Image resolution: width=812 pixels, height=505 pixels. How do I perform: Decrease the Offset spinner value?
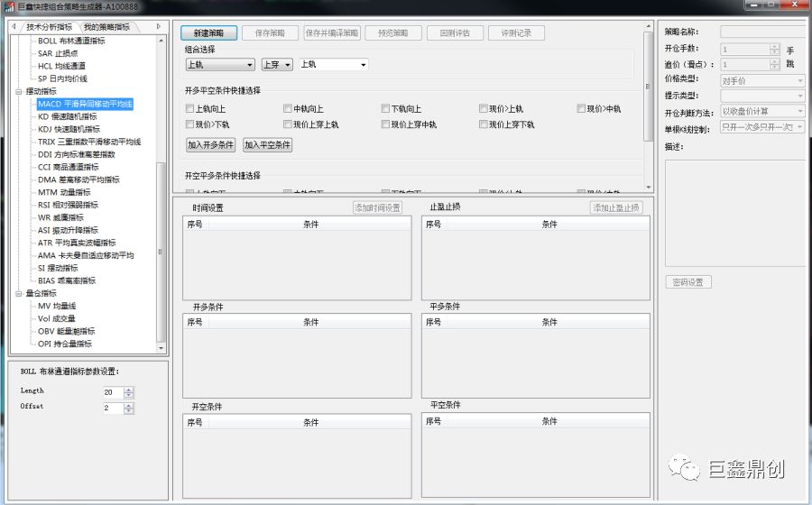pos(129,411)
